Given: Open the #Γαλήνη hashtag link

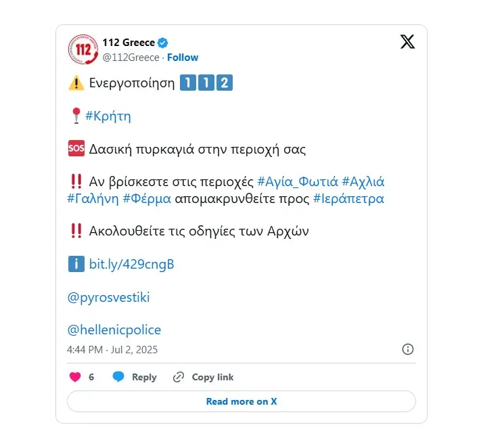Looking at the screenshot, I should click(x=93, y=198).
